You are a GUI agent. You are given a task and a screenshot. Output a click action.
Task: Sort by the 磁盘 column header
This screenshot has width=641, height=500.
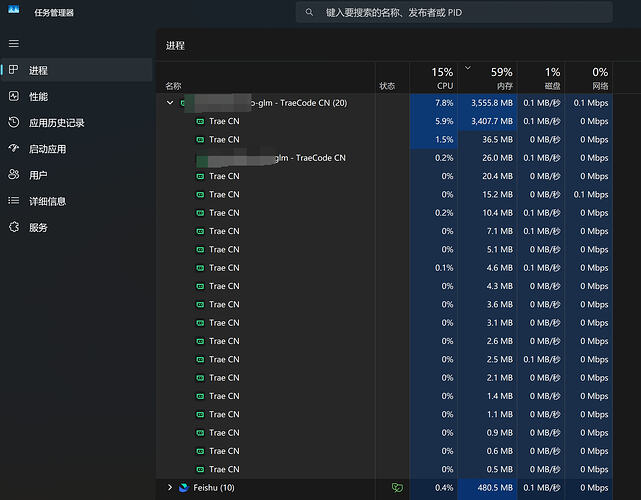click(x=541, y=78)
